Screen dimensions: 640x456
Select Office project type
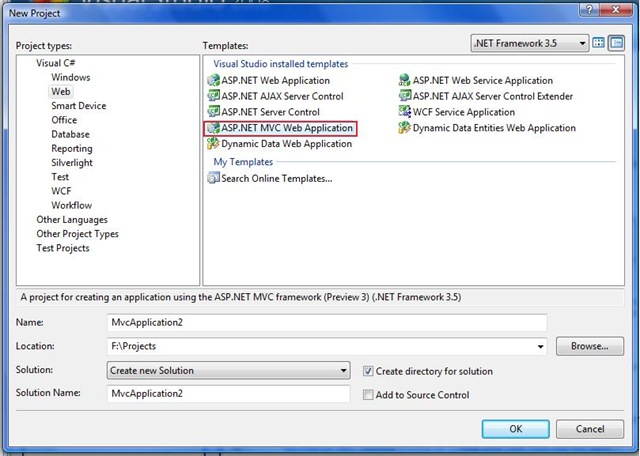point(64,120)
